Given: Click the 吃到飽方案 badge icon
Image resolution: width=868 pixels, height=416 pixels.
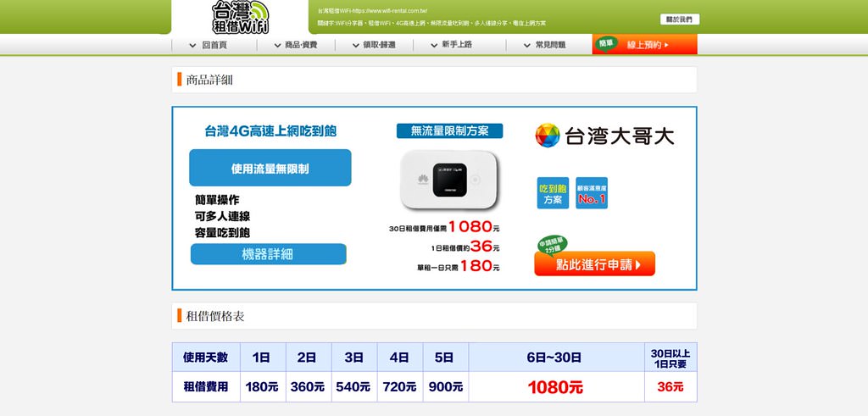Looking at the screenshot, I should (553, 193).
